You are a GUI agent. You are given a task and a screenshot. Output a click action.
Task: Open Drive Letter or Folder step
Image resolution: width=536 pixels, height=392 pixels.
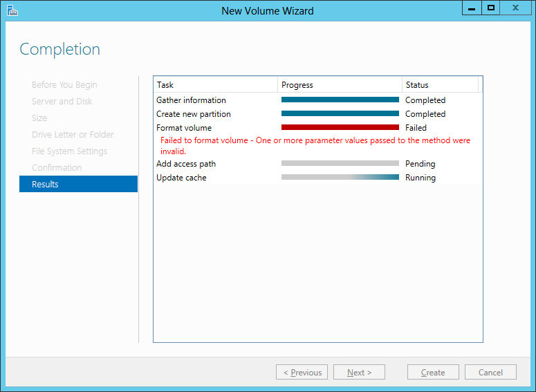tap(73, 135)
